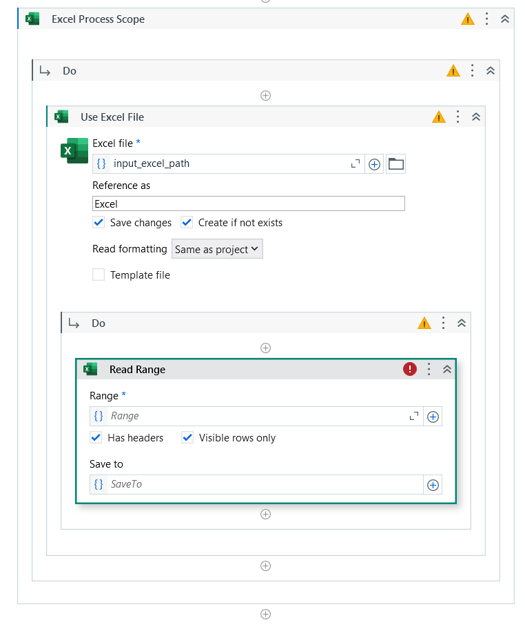Open the three-dot menu of Read Range
Viewport: 525px width, 629px height.
click(x=429, y=369)
